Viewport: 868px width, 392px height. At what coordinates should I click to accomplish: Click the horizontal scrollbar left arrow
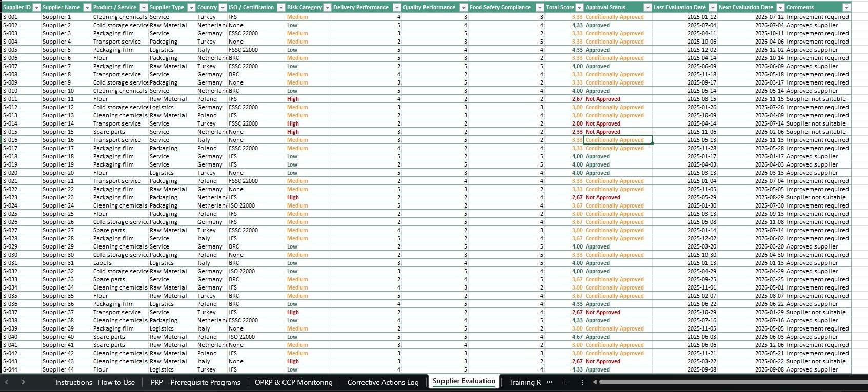pos(595,382)
